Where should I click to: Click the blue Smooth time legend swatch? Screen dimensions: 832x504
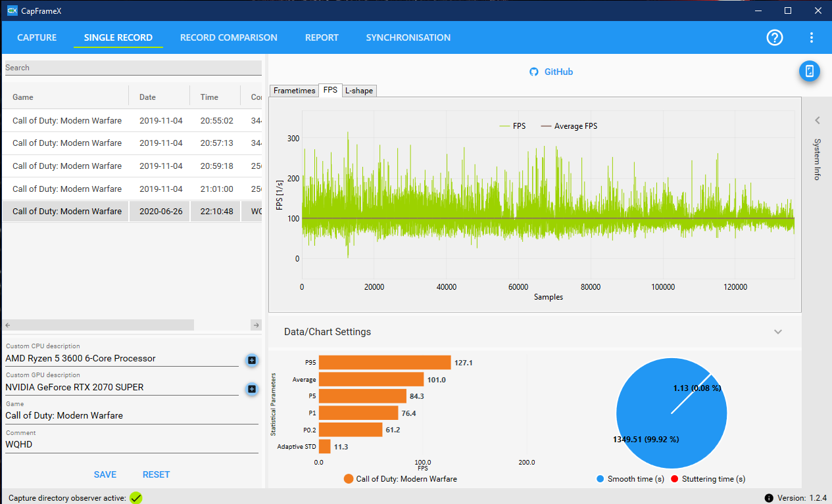pos(600,479)
